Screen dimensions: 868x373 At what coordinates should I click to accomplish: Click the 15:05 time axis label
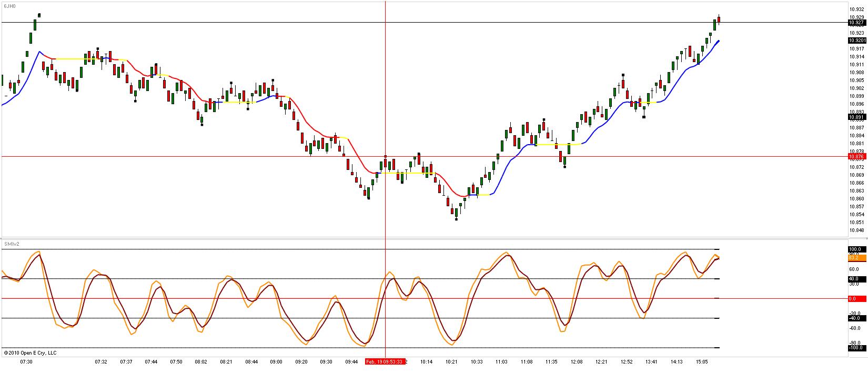702,362
